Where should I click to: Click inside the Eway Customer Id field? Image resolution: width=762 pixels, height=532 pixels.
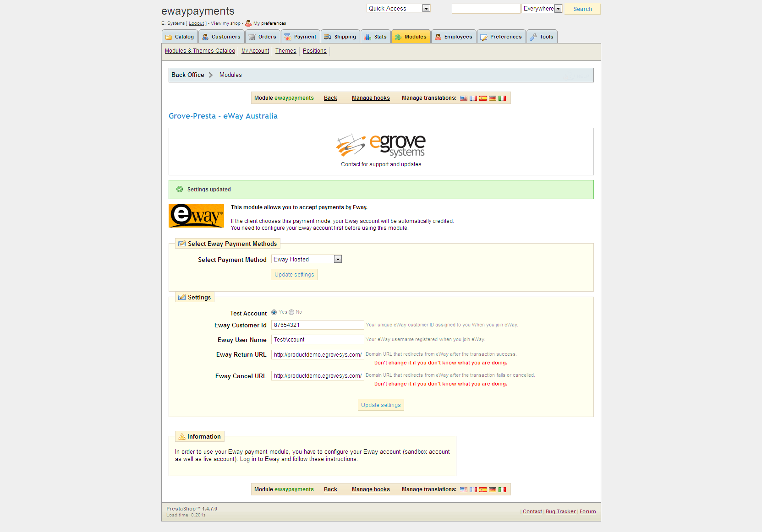tap(317, 325)
